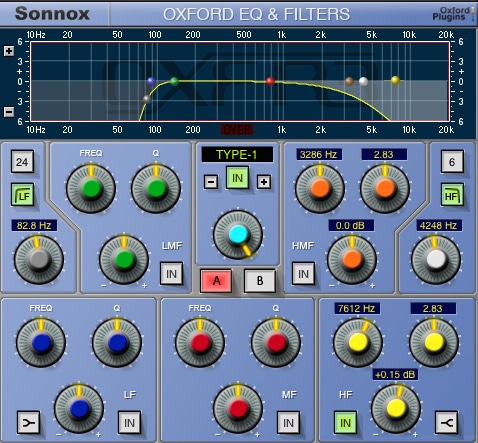Click the EQ type plus button
The width and height of the screenshot is (478, 443).
264,182
